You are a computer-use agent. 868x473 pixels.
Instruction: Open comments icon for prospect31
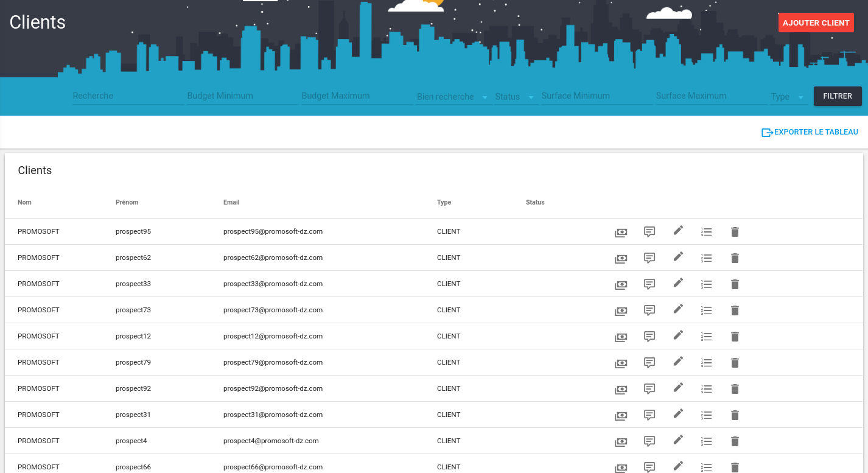[x=649, y=415]
